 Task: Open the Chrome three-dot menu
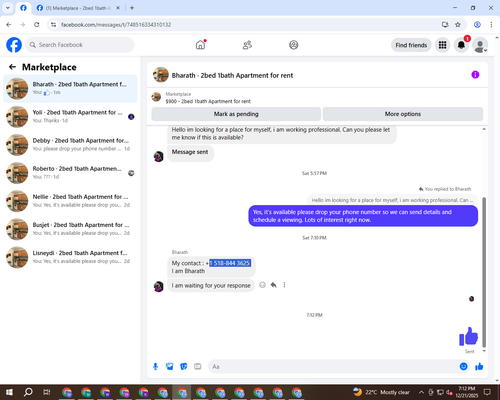coord(491,24)
